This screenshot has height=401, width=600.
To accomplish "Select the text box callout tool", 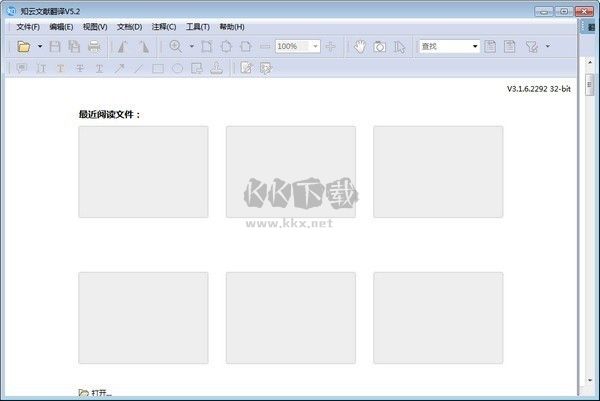I will [197, 68].
